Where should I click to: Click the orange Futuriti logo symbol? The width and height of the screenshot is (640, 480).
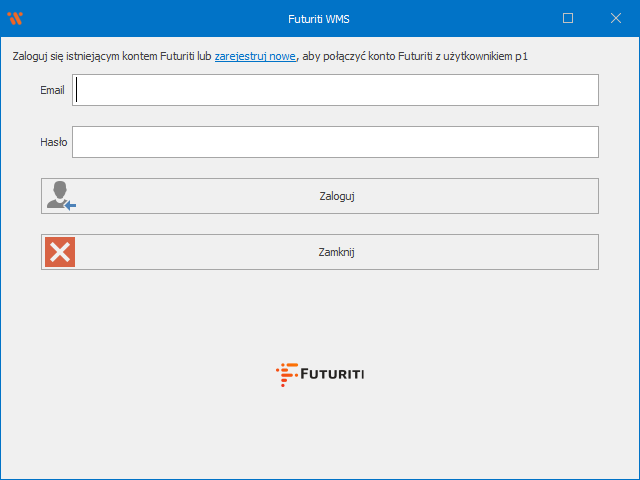tap(286, 374)
